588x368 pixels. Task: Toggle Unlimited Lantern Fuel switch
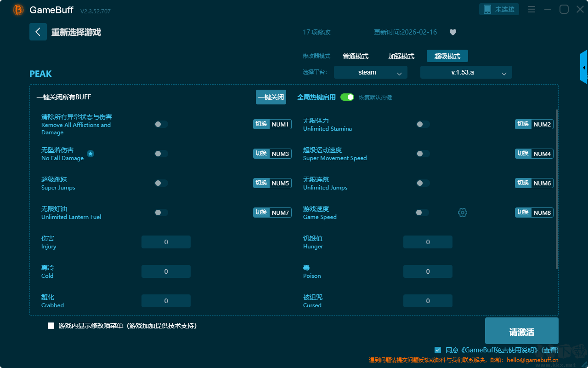[x=161, y=213]
